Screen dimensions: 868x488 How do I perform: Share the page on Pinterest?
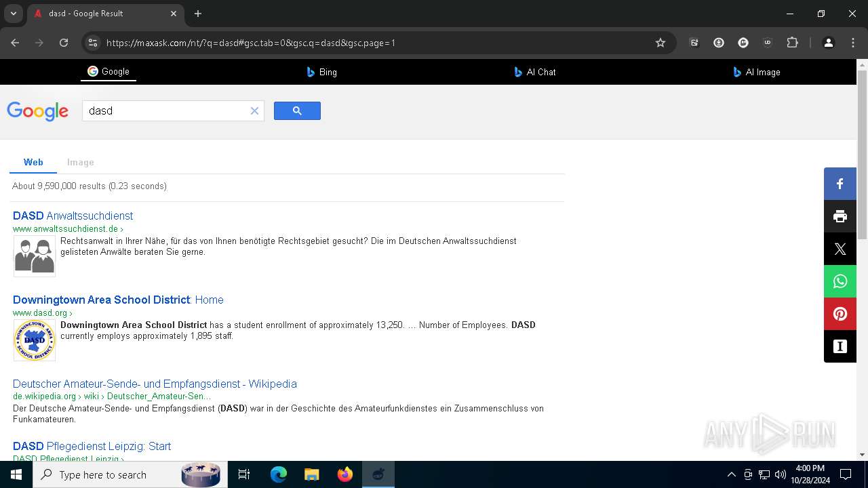pyautogui.click(x=840, y=314)
